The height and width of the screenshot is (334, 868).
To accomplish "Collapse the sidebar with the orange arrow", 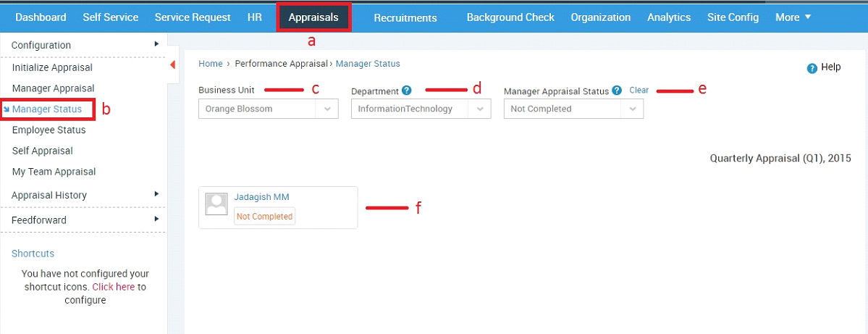I will pyautogui.click(x=172, y=65).
